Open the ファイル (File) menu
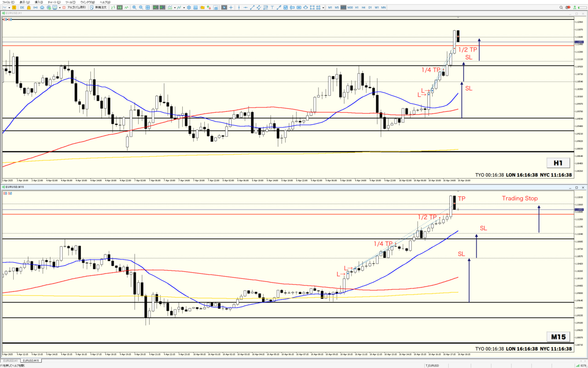588x368 pixels. (8, 2)
